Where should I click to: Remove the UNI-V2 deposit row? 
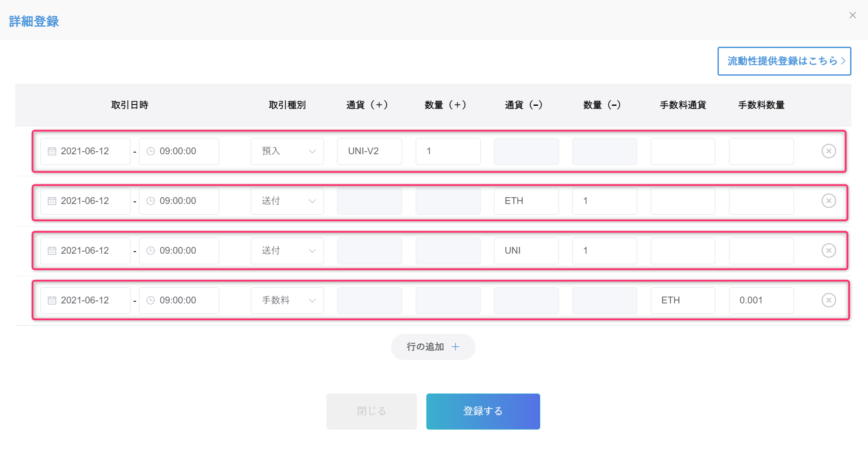coord(828,151)
